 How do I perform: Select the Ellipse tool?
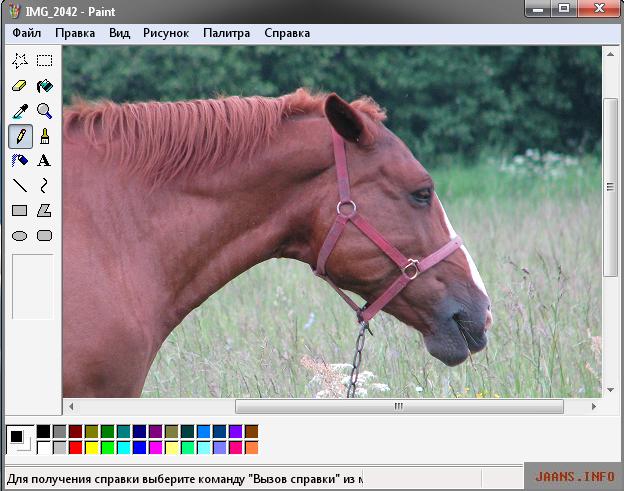pyautogui.click(x=19, y=236)
